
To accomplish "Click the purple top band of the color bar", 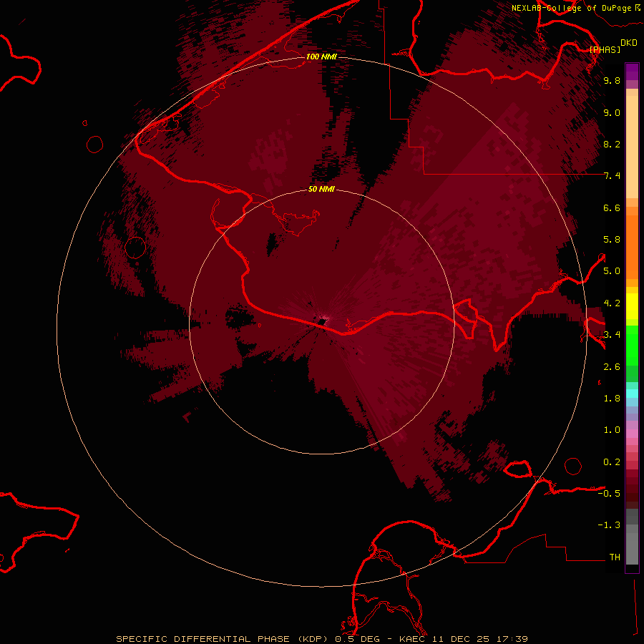I will [x=632, y=72].
